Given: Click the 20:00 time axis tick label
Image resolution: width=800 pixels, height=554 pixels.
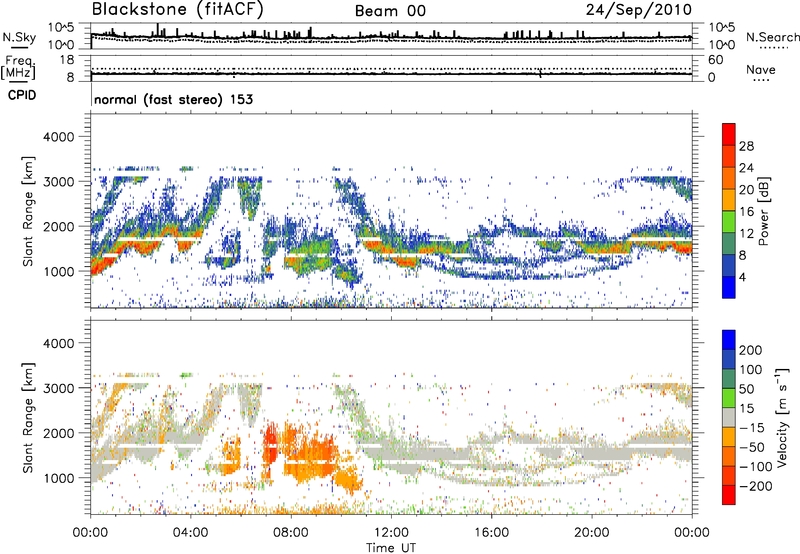Looking at the screenshot, I should tap(591, 533).
